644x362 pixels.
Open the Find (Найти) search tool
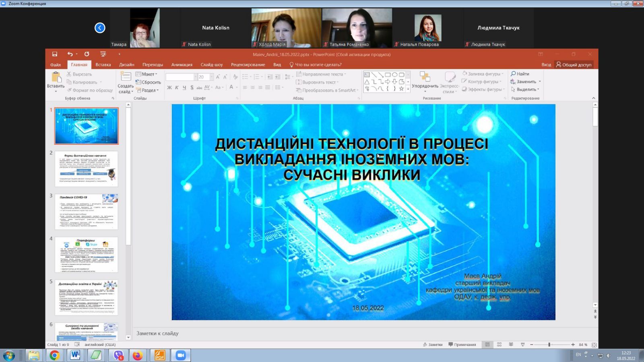point(520,74)
